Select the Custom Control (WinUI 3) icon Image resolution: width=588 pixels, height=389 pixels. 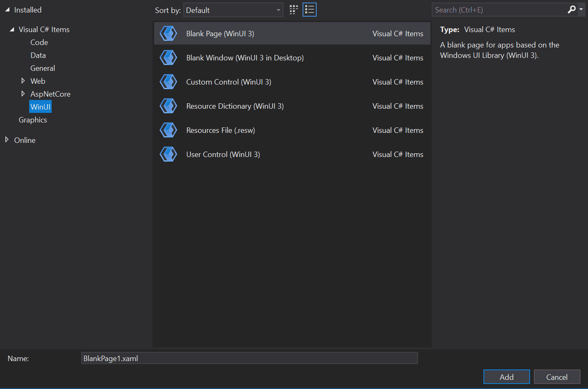[x=168, y=82]
